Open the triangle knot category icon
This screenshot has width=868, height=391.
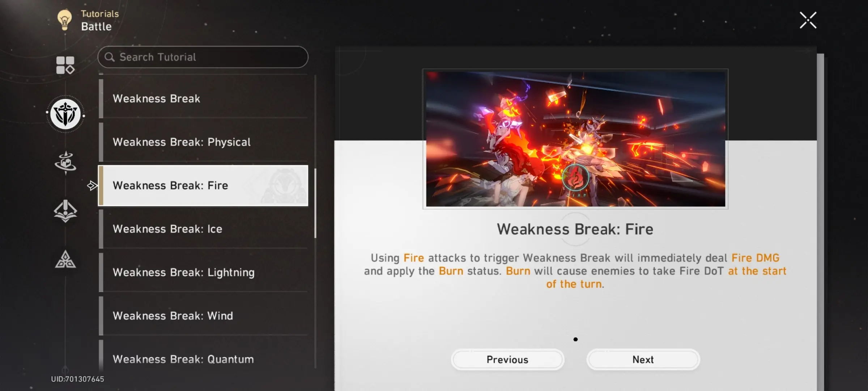tap(65, 259)
